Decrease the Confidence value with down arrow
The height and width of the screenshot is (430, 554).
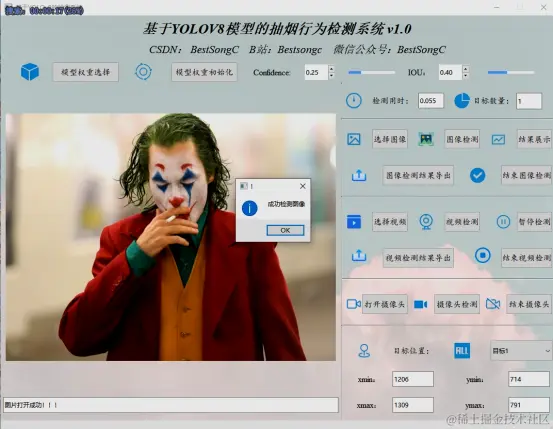(331, 76)
